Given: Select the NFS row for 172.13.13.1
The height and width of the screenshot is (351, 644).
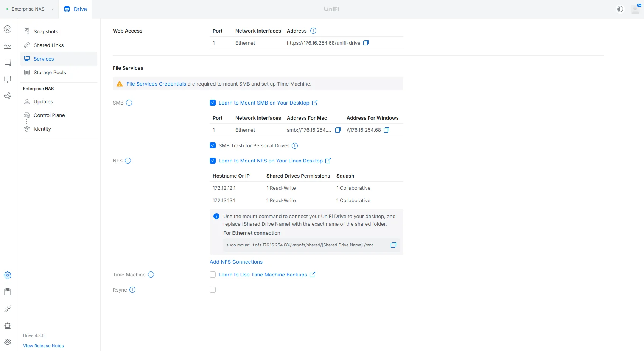Looking at the screenshot, I should (x=306, y=200).
